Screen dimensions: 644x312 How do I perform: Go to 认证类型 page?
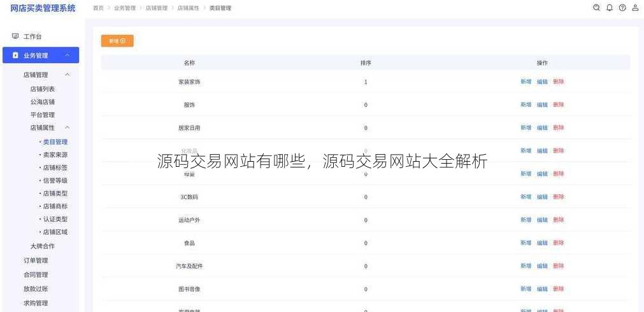click(x=55, y=219)
